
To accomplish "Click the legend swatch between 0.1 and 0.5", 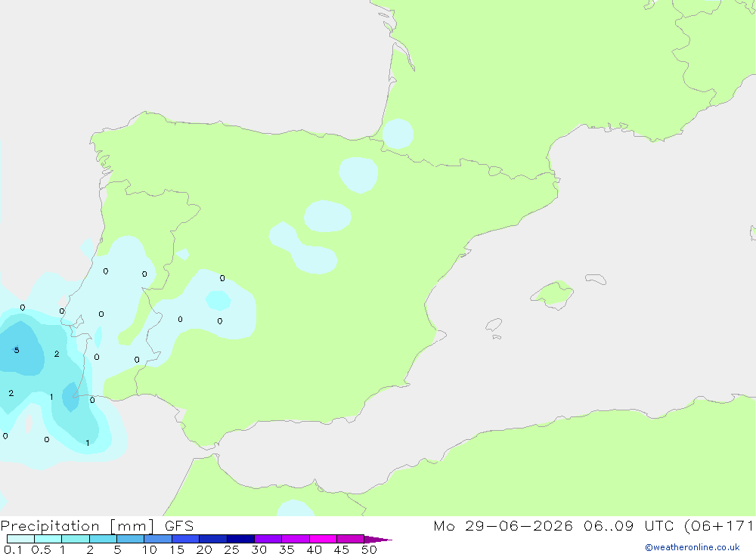I will click(x=20, y=539).
